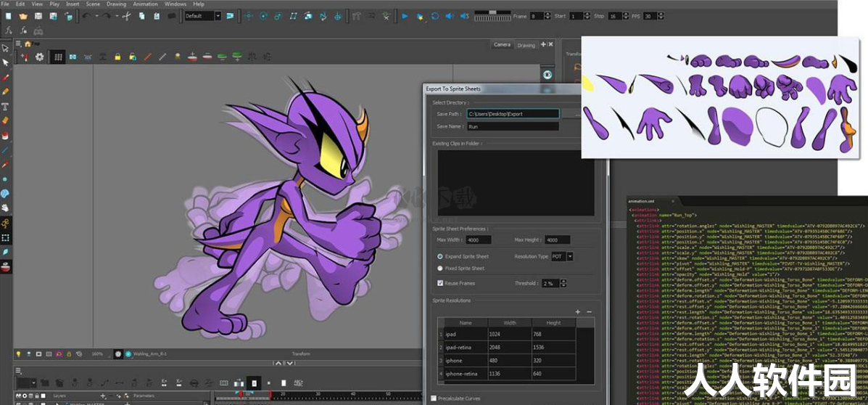Click the red onion skin line icon
The height and width of the screenshot is (405, 868).
[148, 57]
